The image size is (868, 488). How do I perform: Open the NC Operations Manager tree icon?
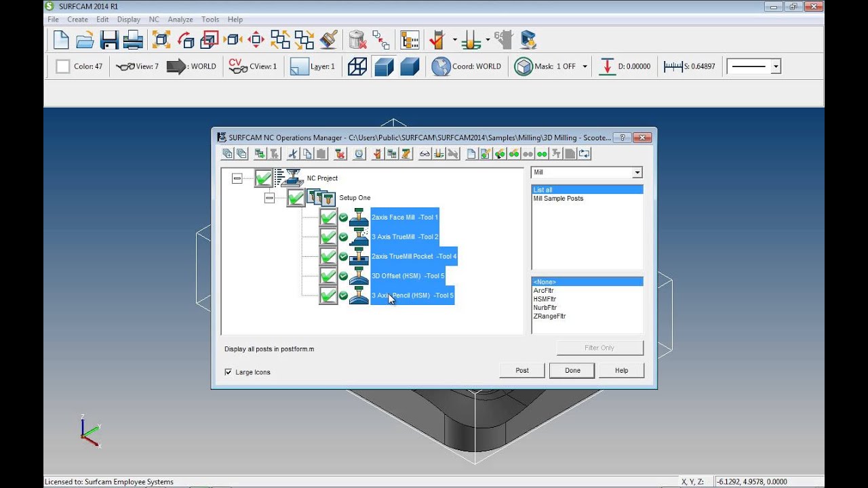tap(410, 40)
